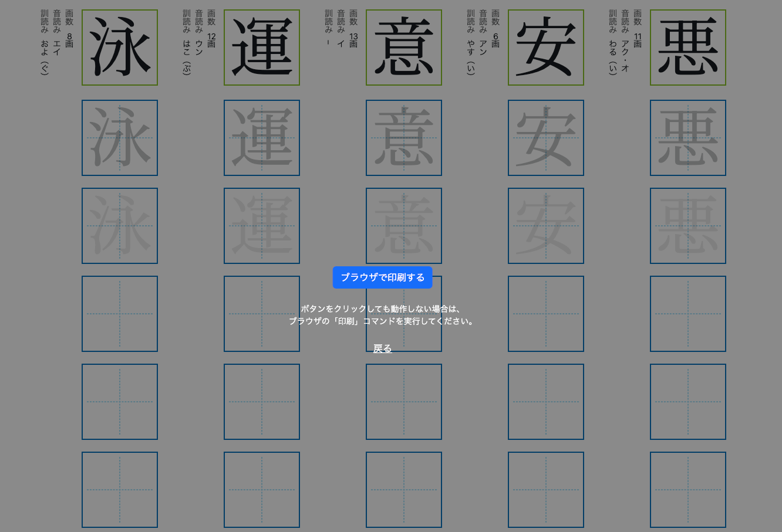Click the 音読み アク・オ reading label
Screen dimensions: 782x532
click(625, 41)
